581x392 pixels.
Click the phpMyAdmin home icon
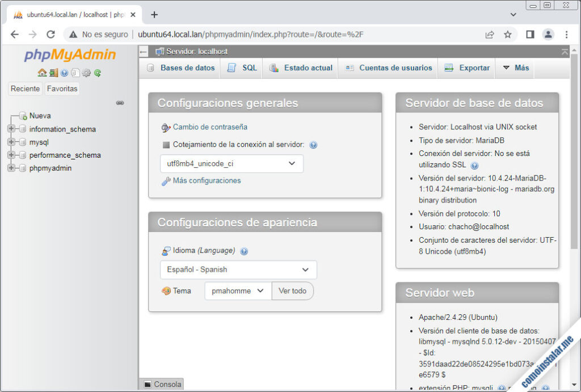(x=42, y=73)
